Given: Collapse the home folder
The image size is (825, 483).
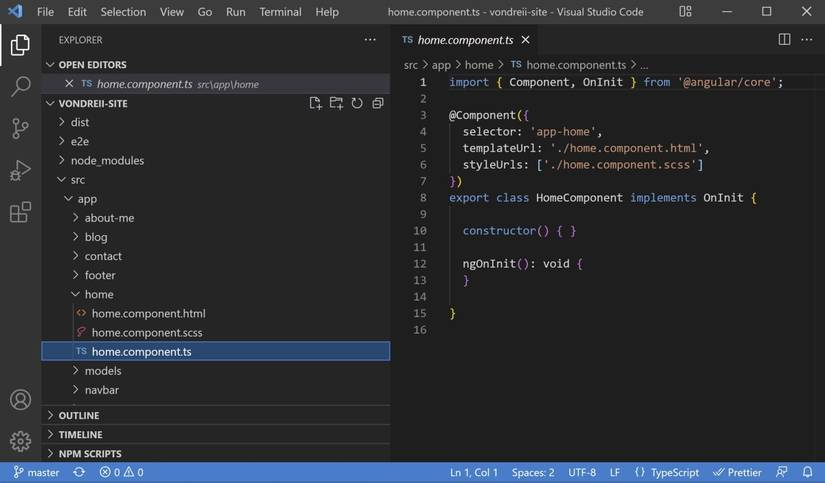Looking at the screenshot, I should (216, 294).
